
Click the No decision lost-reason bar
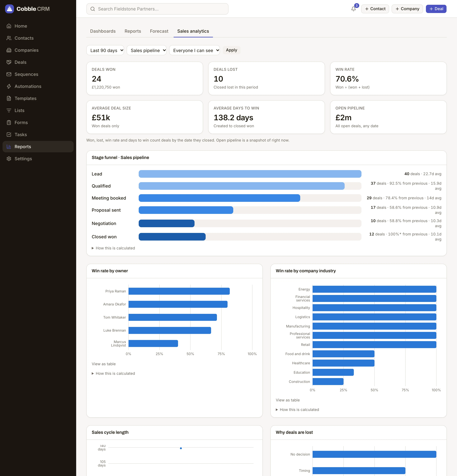[x=374, y=454]
